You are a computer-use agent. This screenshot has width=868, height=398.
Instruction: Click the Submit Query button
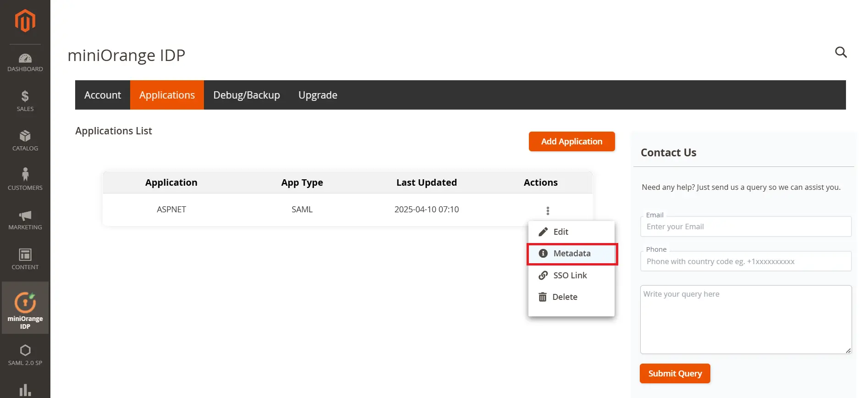(x=675, y=374)
